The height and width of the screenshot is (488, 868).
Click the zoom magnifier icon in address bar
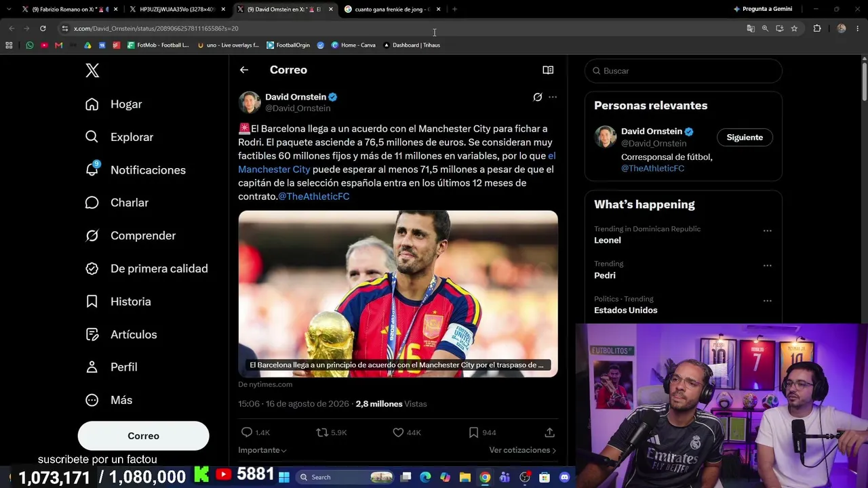(765, 28)
